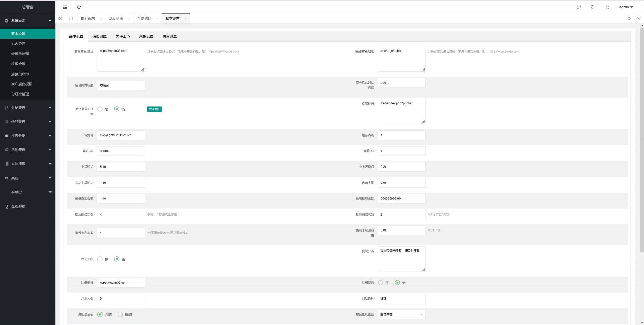Click the 在线客服 sidebar icon
This screenshot has width=644, height=325.
tap(7, 207)
